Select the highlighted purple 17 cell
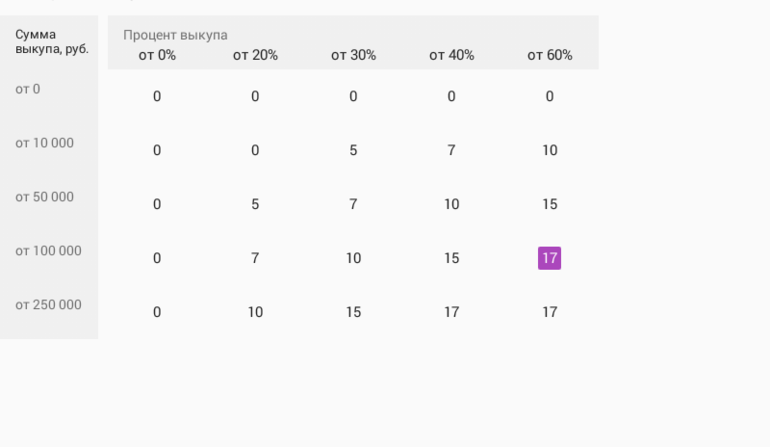770x447 pixels. (x=549, y=258)
